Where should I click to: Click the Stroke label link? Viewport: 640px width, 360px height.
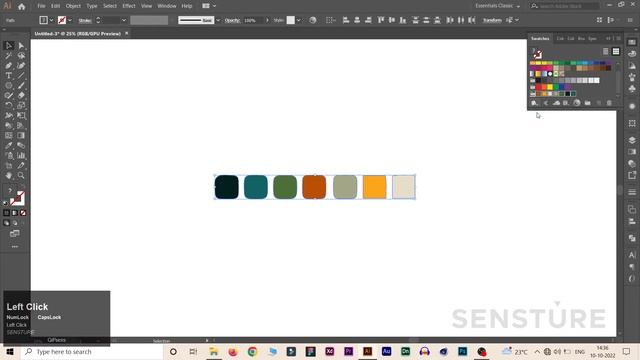[85, 20]
